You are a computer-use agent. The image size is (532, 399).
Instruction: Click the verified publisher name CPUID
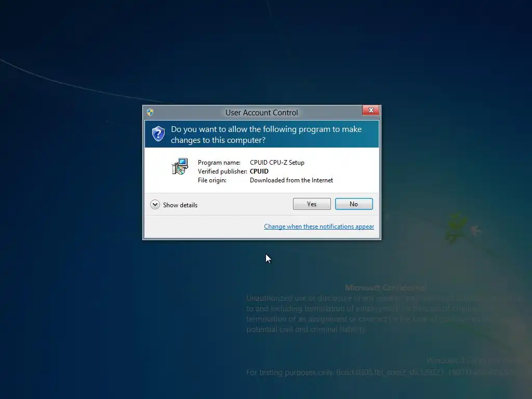coord(259,171)
